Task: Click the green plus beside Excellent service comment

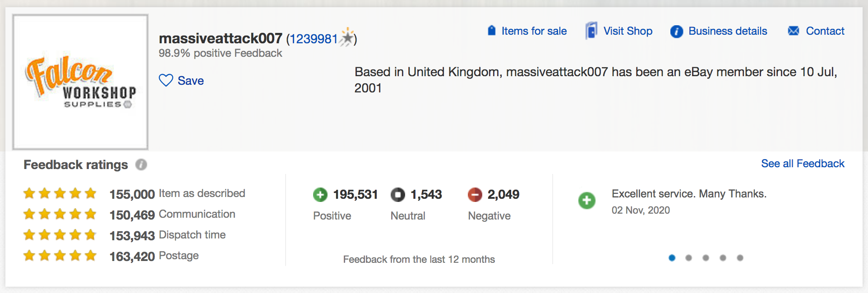Action: click(587, 201)
